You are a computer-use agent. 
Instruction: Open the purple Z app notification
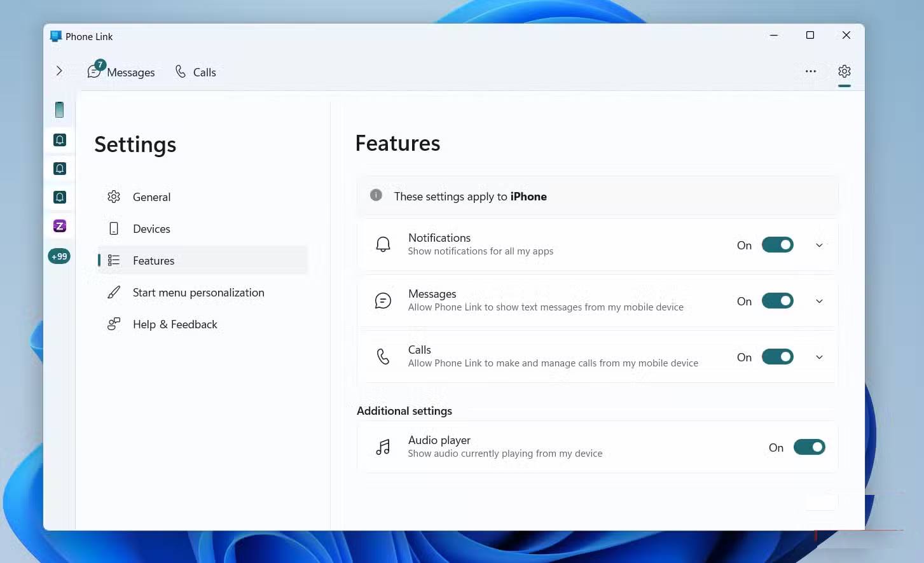coord(60,226)
